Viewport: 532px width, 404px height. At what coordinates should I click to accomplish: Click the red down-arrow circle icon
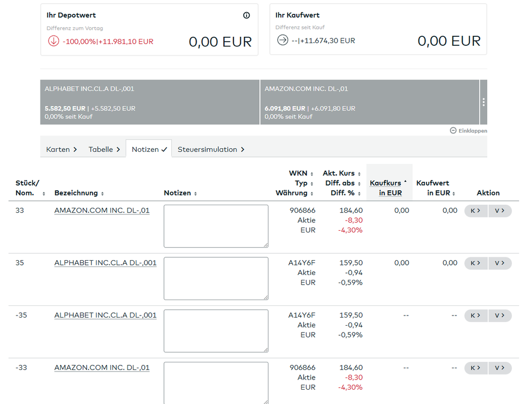click(53, 41)
